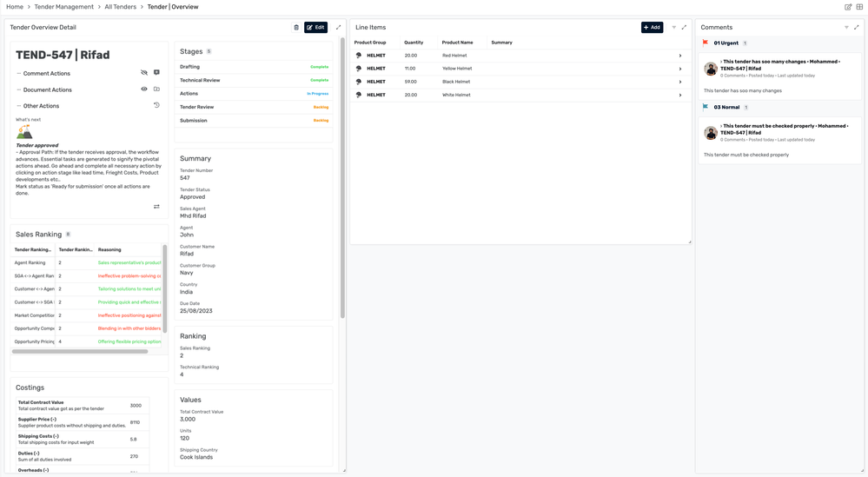This screenshot has height=477, width=868.
Task: Click the trash delete icon beside Edit
Action: tap(296, 27)
